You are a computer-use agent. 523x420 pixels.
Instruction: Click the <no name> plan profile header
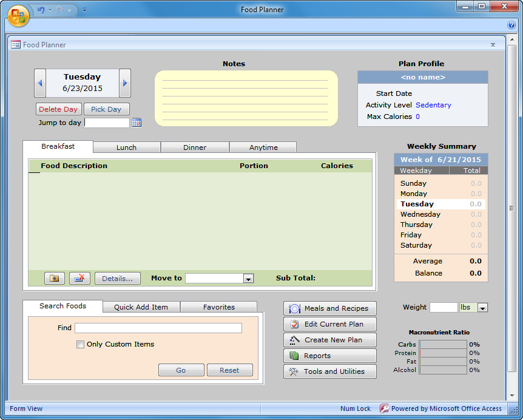(x=423, y=78)
